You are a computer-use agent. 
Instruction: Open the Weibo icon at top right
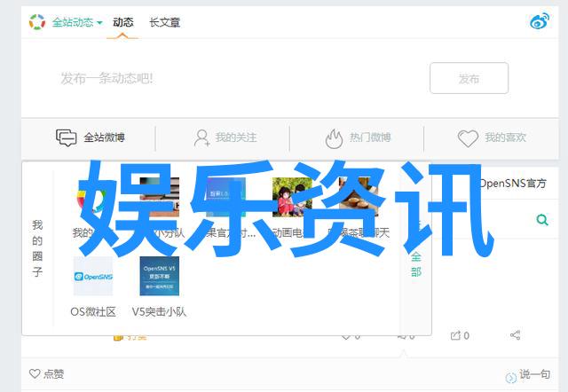(539, 21)
